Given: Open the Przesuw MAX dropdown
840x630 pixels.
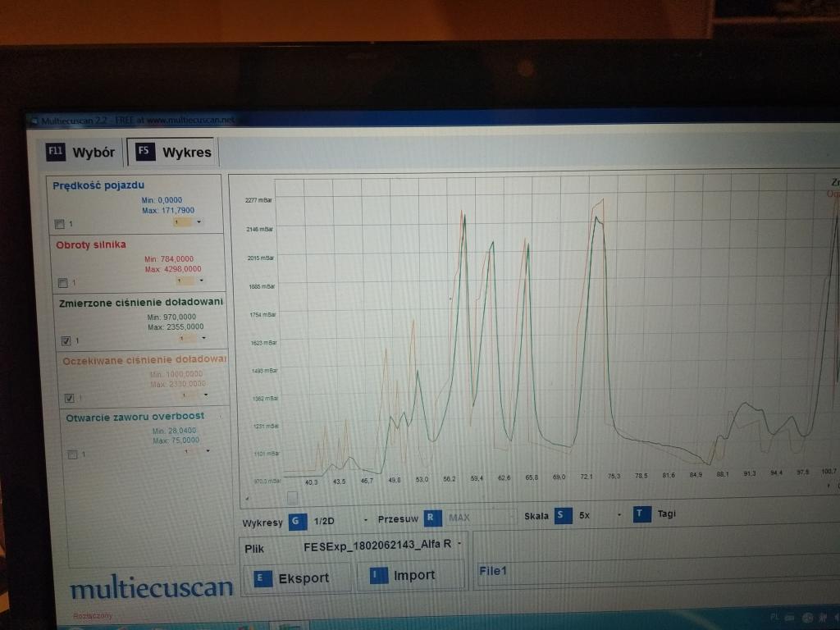Looking at the screenshot, I should (480, 517).
